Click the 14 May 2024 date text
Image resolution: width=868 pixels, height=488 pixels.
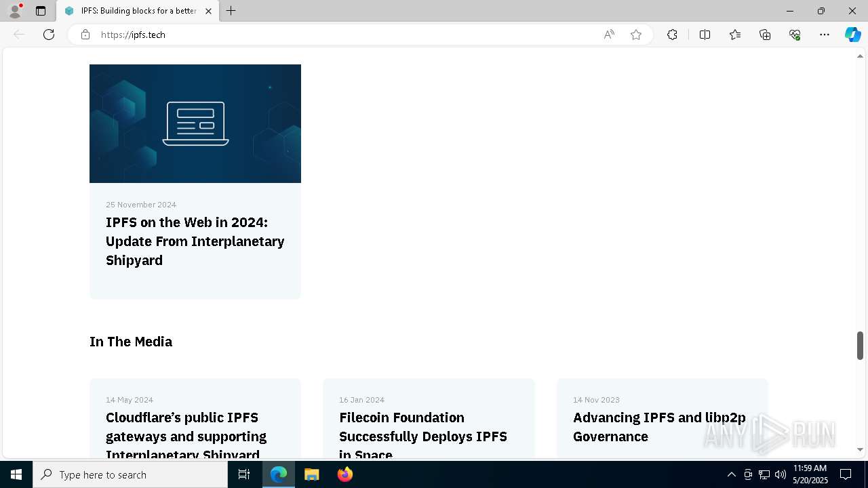(130, 400)
